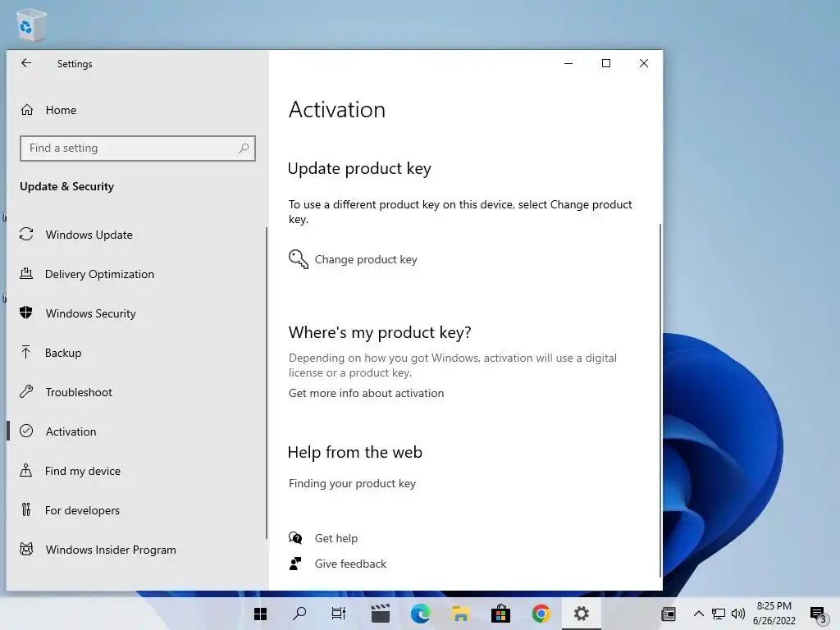840x630 pixels.
Task: Open File Explorer from taskbar
Action: [x=461, y=614]
